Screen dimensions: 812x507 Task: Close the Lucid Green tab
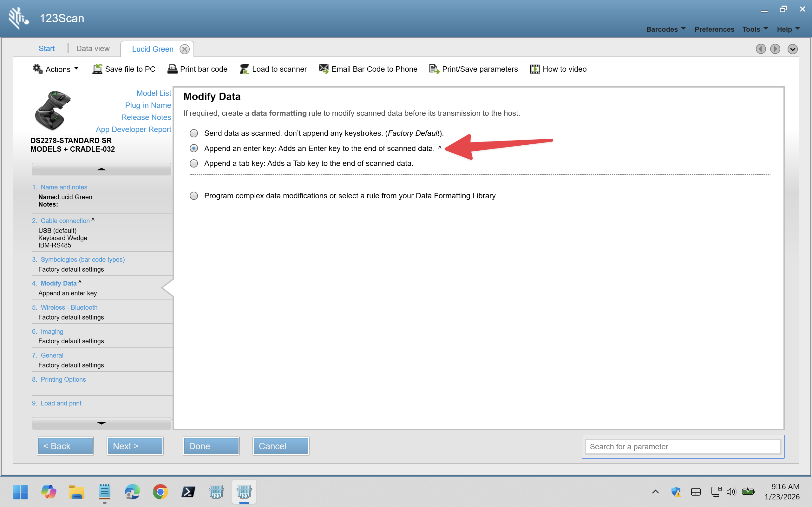point(184,49)
